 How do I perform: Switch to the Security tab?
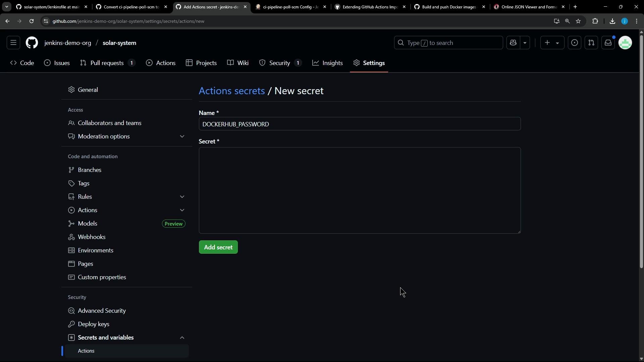280,63
